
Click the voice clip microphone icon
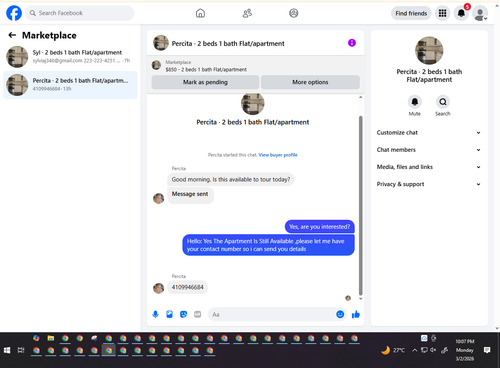(x=155, y=314)
